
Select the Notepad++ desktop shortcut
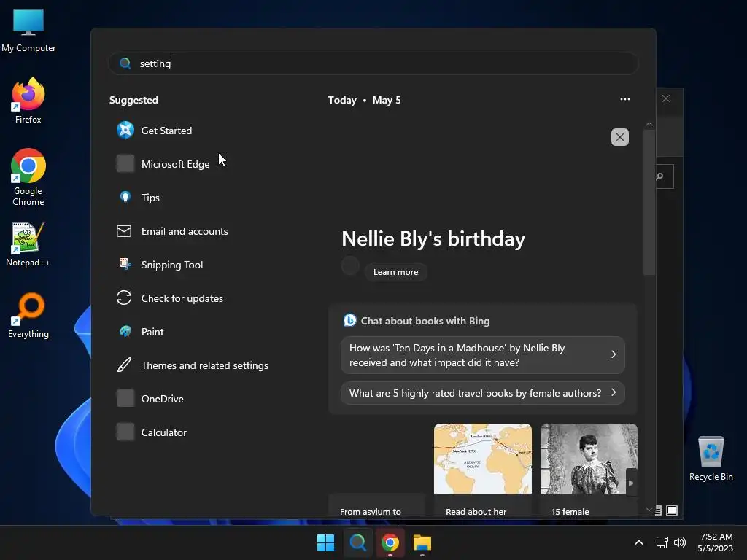[28, 244]
